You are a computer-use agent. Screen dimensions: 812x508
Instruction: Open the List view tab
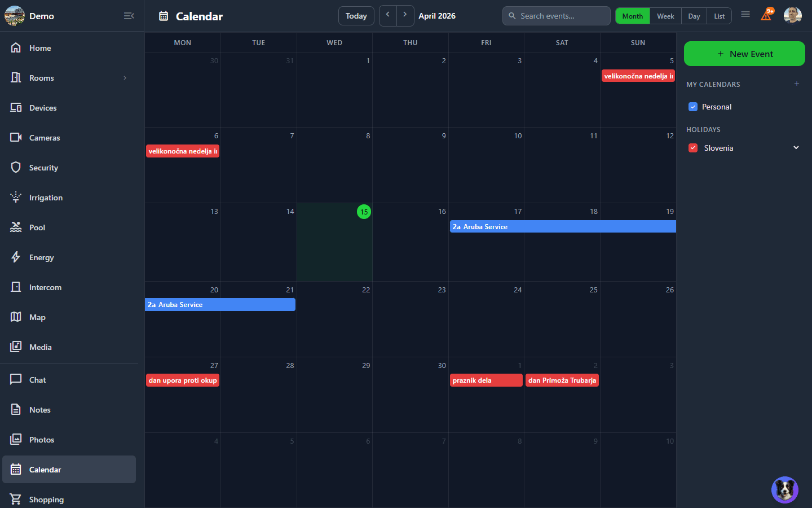(x=719, y=16)
